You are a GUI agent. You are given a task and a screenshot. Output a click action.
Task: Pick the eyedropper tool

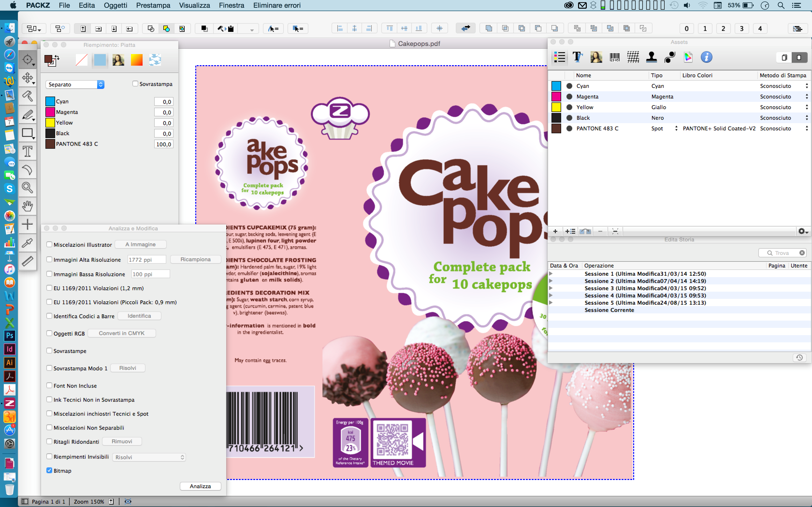(x=27, y=242)
